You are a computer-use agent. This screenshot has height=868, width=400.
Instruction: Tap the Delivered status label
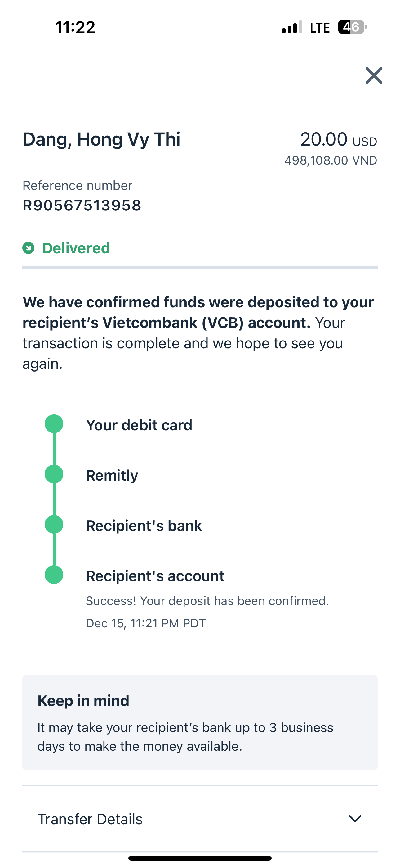click(76, 248)
